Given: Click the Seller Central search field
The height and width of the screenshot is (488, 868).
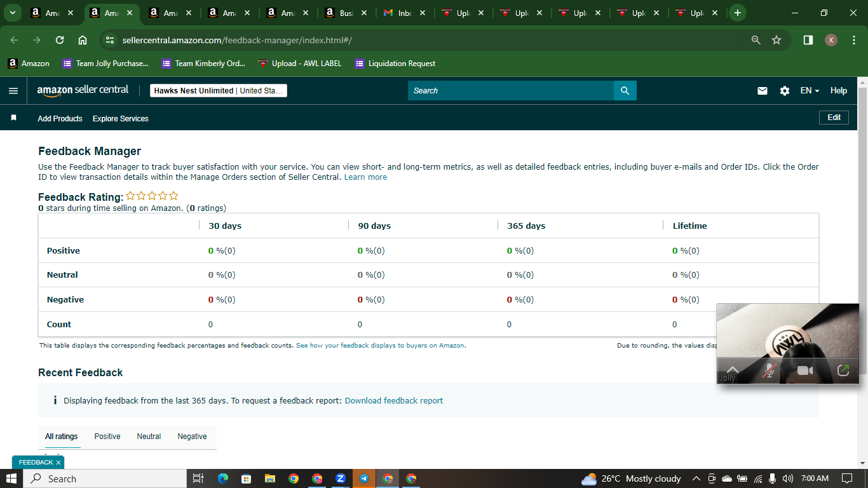Looking at the screenshot, I should 511,91.
